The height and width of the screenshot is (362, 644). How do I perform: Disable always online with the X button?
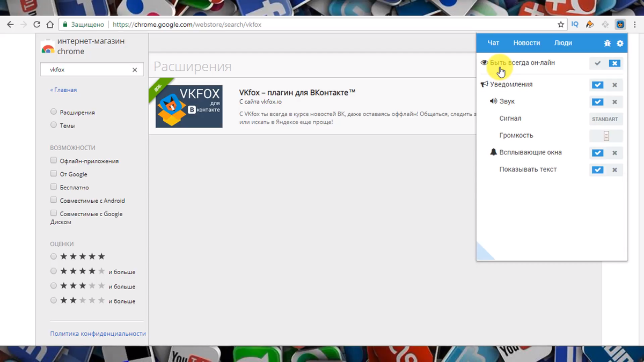(x=614, y=63)
